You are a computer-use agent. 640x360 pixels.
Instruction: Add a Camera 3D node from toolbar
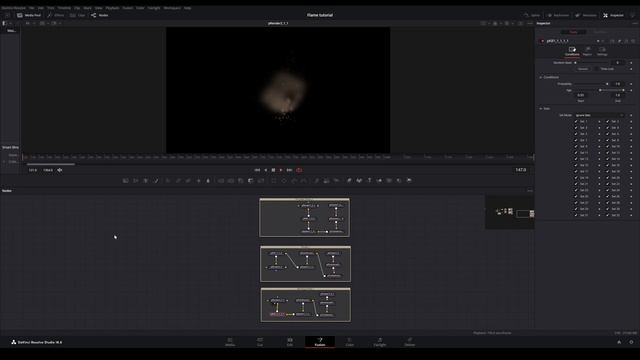[x=389, y=180]
